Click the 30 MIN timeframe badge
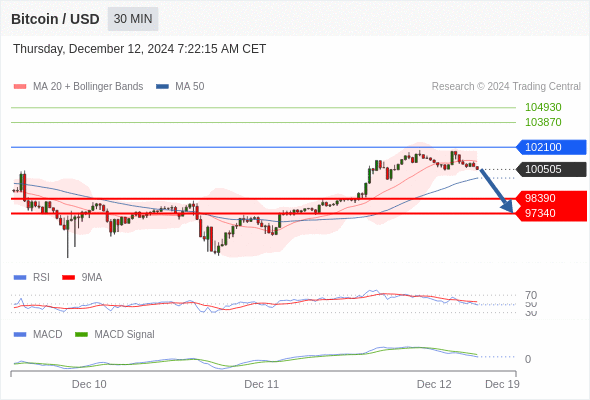Viewport: 590px width, 400px height. tap(133, 19)
